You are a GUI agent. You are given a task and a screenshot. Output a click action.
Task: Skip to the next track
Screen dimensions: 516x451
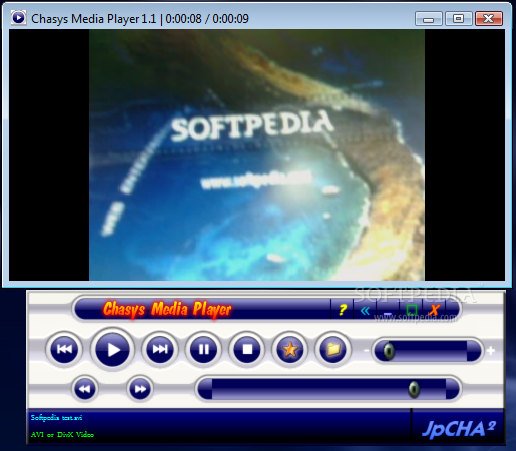[x=160, y=349]
